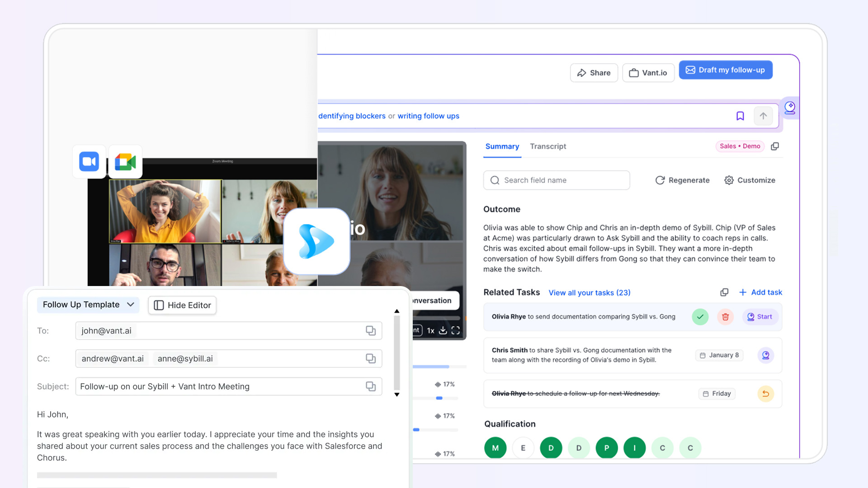Viewport: 868px width, 488px height.
Task: Download the call recording
Action: [x=443, y=330]
